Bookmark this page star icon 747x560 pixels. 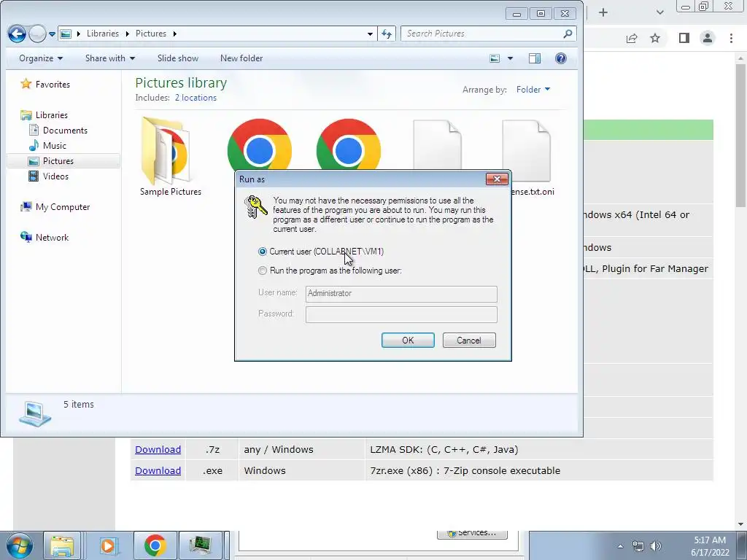[655, 38]
